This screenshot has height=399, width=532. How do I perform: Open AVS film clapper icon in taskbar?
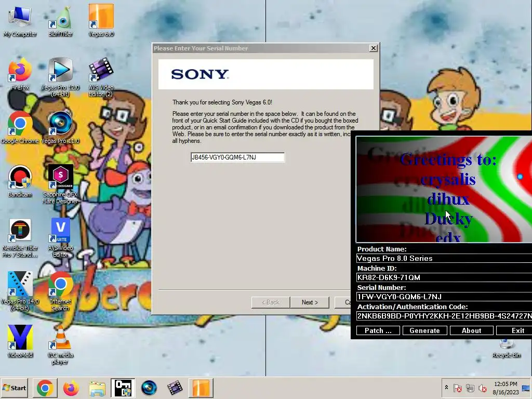point(175,388)
